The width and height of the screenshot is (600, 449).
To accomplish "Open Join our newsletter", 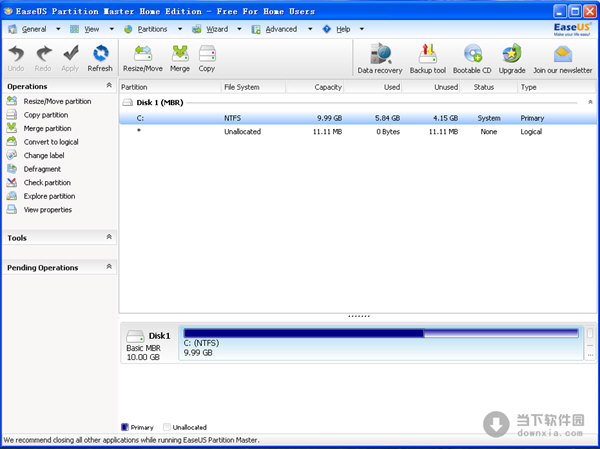I will [x=562, y=59].
